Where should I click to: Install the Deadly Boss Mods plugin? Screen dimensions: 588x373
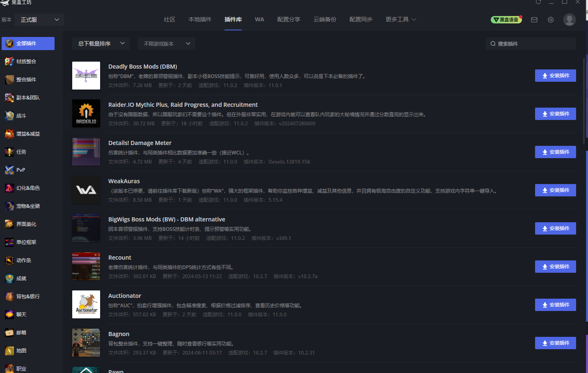point(555,76)
